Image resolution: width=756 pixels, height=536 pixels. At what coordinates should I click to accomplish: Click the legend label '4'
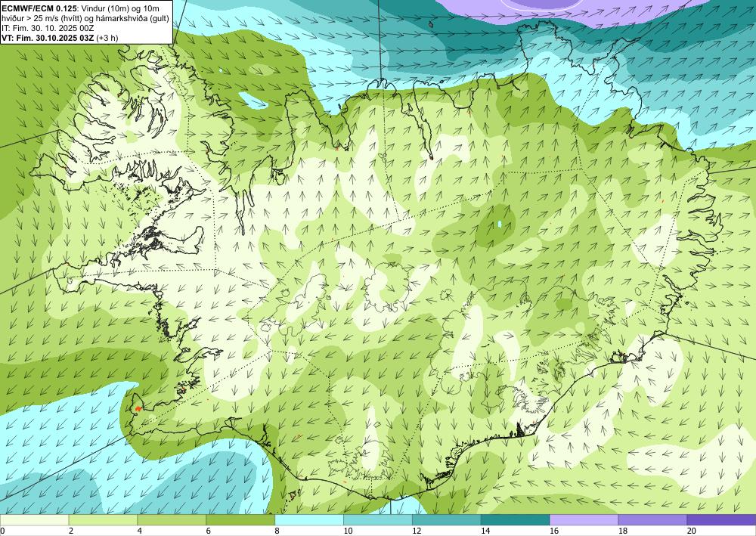tap(139, 531)
